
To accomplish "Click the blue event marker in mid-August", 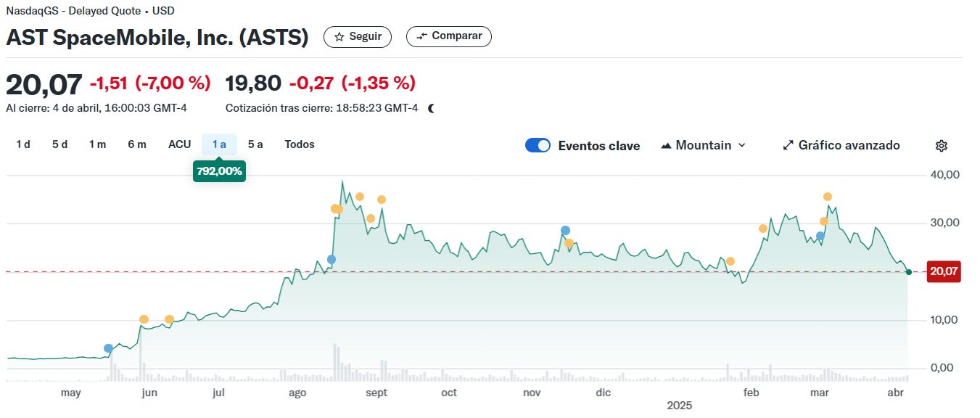I will pyautogui.click(x=332, y=259).
